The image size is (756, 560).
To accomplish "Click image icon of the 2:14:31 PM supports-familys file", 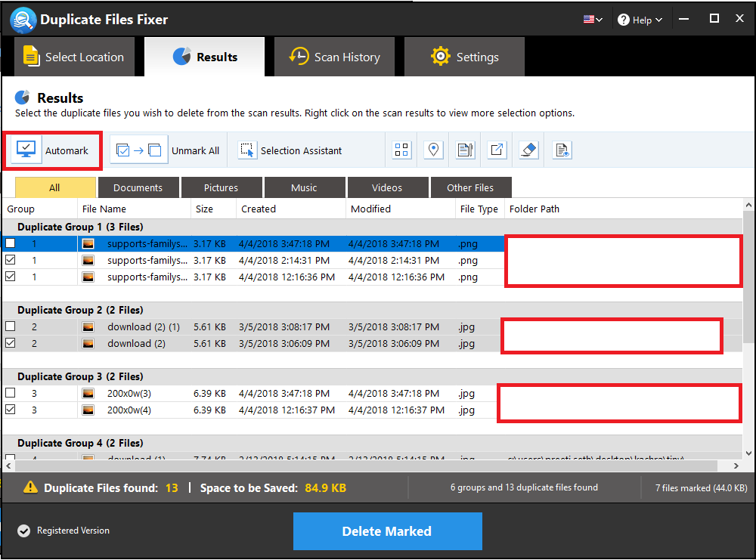I will tap(88, 260).
